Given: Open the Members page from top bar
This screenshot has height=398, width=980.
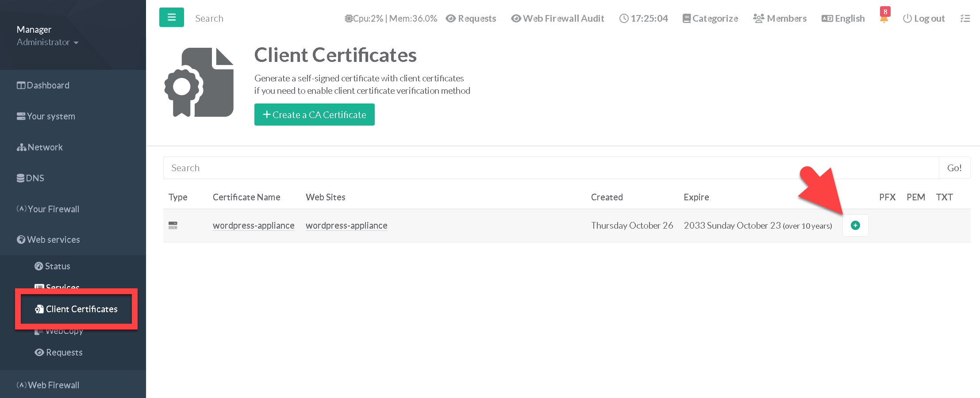Looking at the screenshot, I should pyautogui.click(x=780, y=19).
